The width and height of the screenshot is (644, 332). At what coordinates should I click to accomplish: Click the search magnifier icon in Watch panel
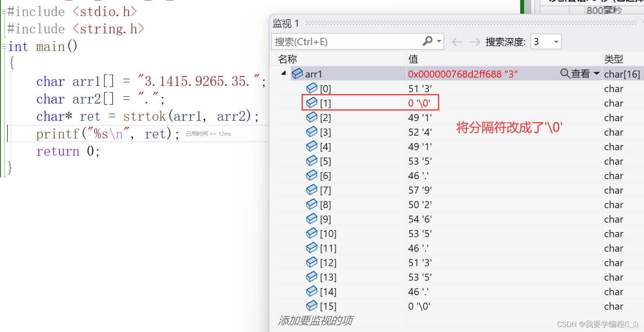(427, 41)
